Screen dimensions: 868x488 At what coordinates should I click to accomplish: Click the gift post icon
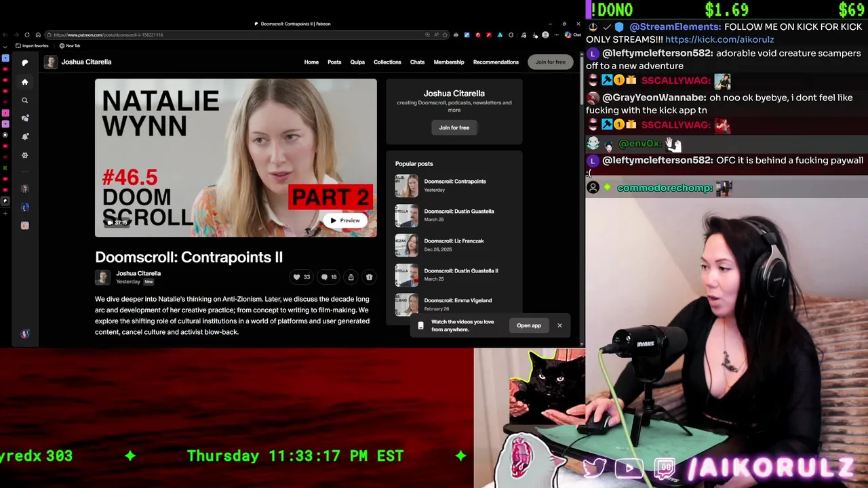pos(369,277)
